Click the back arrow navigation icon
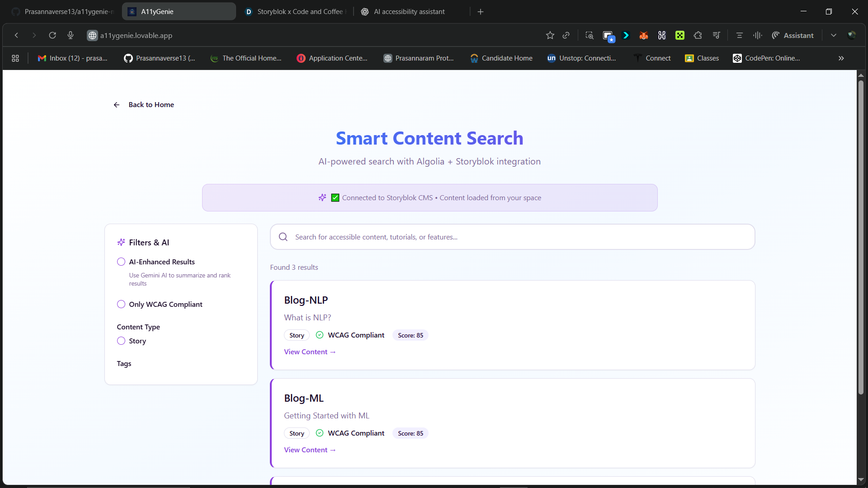This screenshot has width=868, height=488. tap(16, 35)
